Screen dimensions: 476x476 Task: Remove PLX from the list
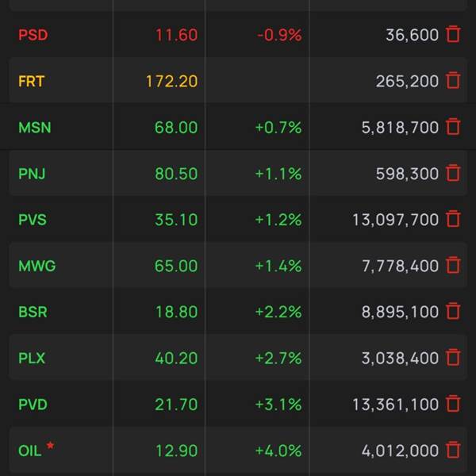pos(453,358)
